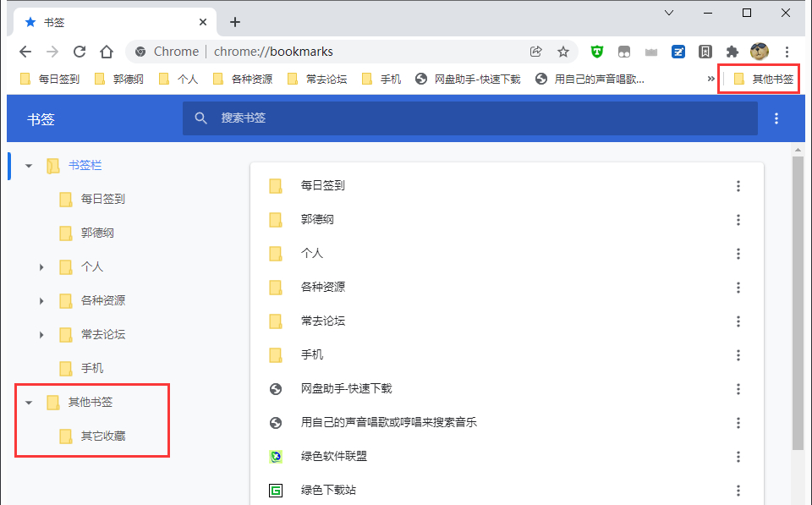
Task: Focus the 搜索书签 search field
Action: pos(470,118)
